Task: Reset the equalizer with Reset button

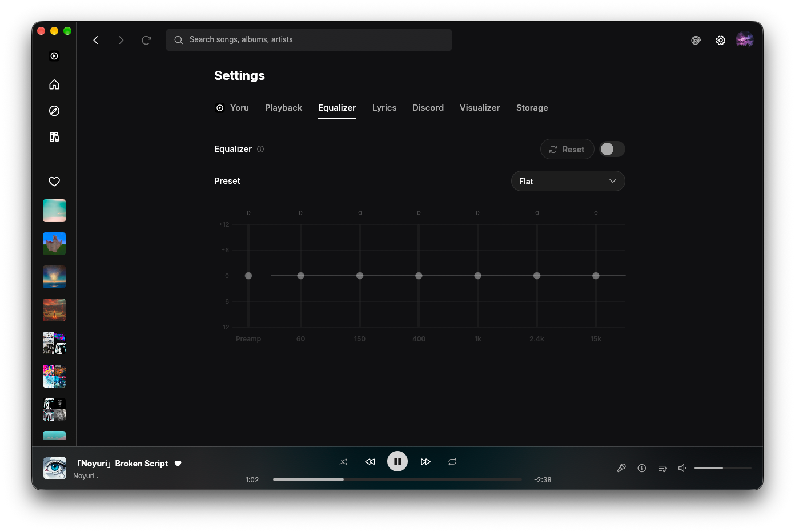Action: 567,149
